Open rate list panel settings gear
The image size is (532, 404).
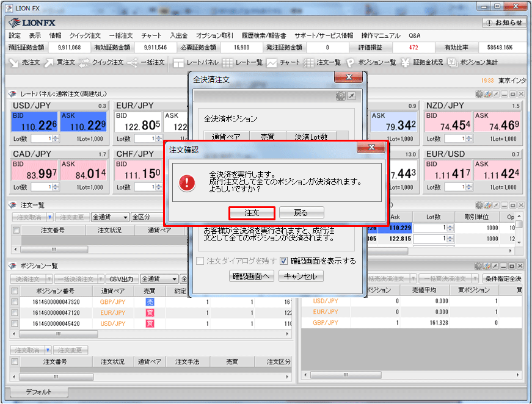point(479,205)
